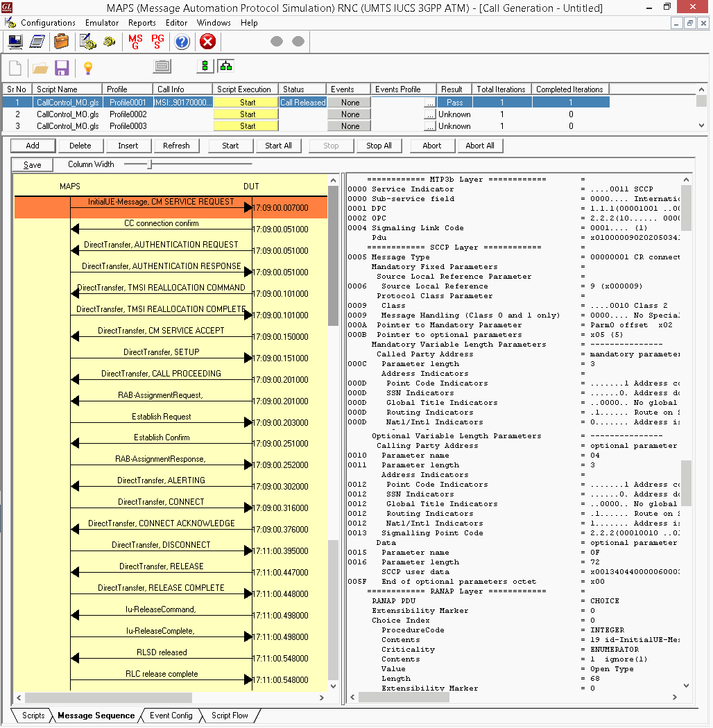This screenshot has height=728, width=713.
Task: Click the blank new document icon
Action: coord(15,68)
